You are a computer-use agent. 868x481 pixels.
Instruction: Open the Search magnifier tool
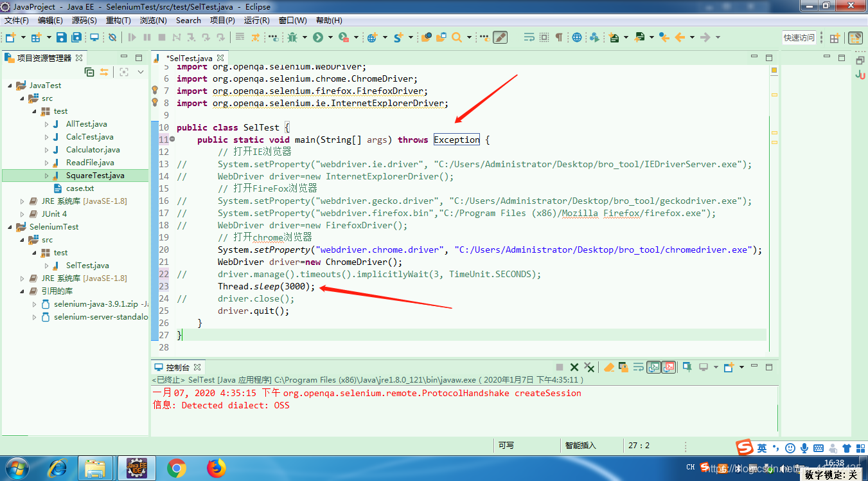coord(457,37)
